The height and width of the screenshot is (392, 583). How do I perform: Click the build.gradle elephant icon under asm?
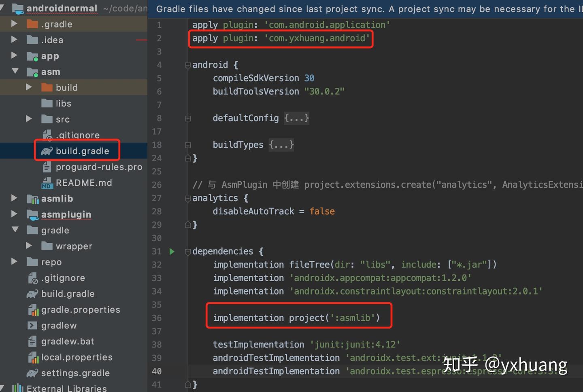47,151
